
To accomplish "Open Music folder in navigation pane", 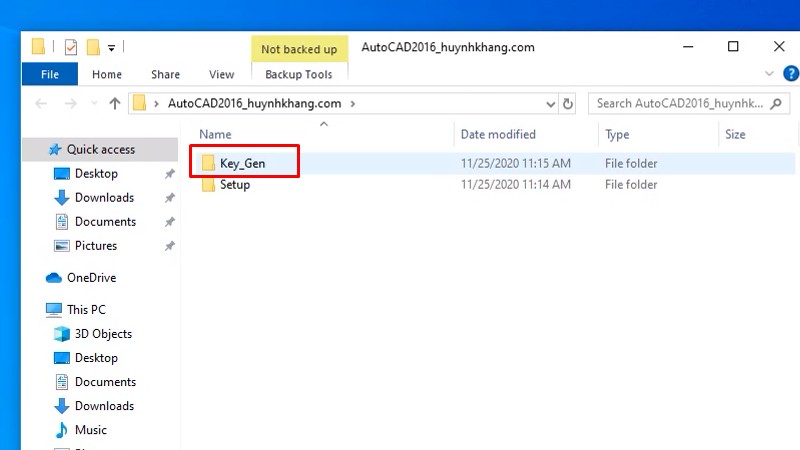I will [x=90, y=430].
